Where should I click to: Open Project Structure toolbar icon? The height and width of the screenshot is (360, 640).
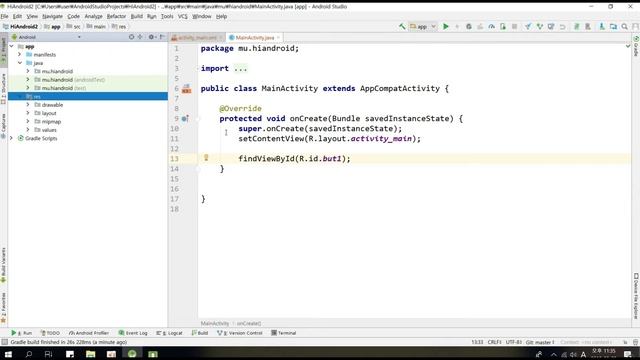[x=613, y=27]
